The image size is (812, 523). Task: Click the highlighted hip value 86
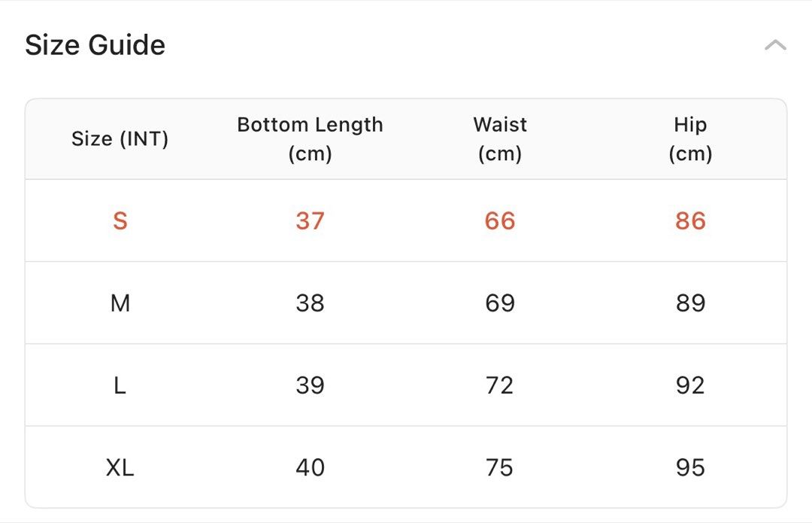[690, 220]
